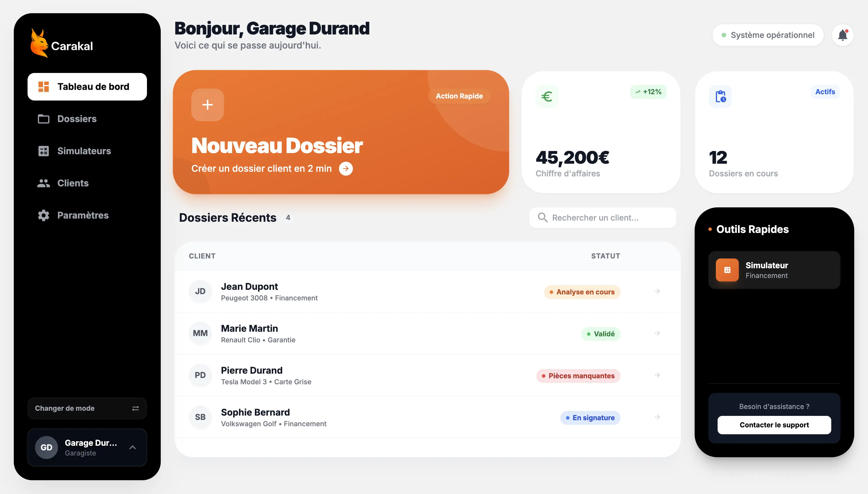
Task: Click the Actifs status badge
Action: click(x=826, y=92)
